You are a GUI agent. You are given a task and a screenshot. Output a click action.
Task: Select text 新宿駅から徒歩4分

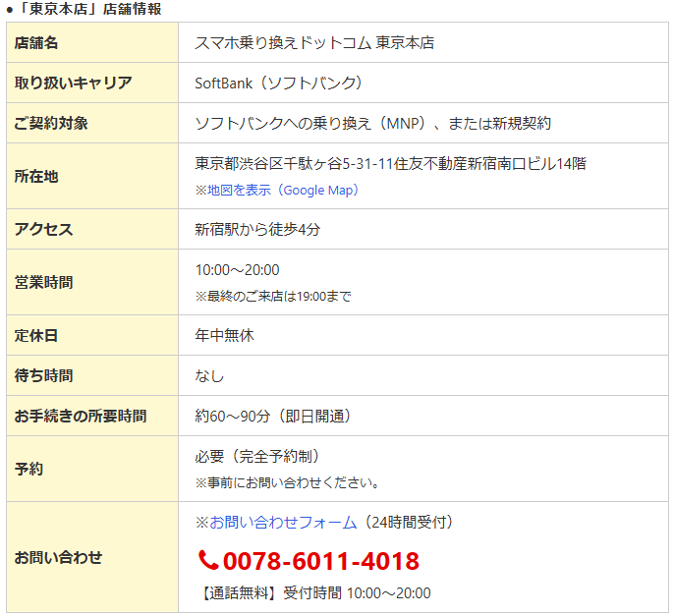(257, 230)
